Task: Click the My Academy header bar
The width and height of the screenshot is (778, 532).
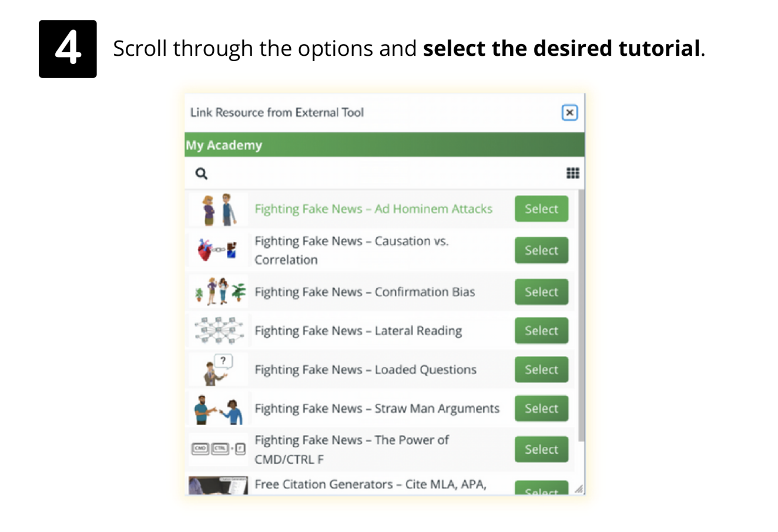Action: (383, 145)
